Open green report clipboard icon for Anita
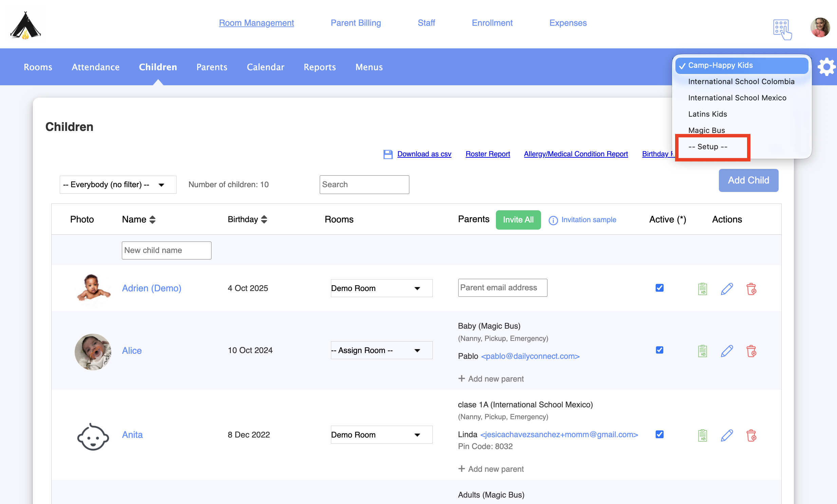The width and height of the screenshot is (837, 504). pyautogui.click(x=703, y=435)
